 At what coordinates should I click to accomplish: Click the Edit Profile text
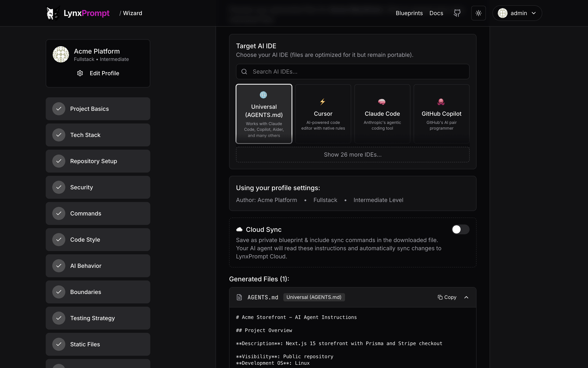(105, 73)
